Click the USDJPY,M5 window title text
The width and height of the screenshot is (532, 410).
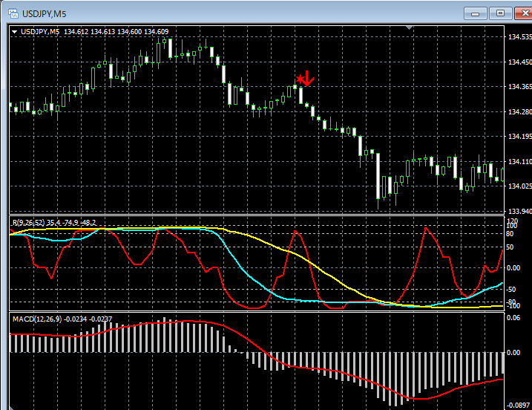(44, 14)
